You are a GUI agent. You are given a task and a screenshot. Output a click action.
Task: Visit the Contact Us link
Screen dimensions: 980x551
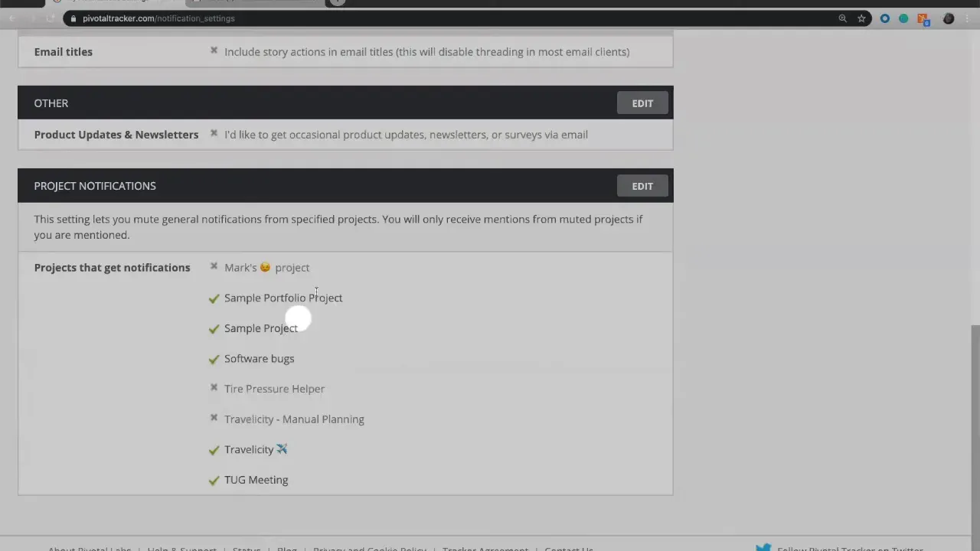pos(569,548)
